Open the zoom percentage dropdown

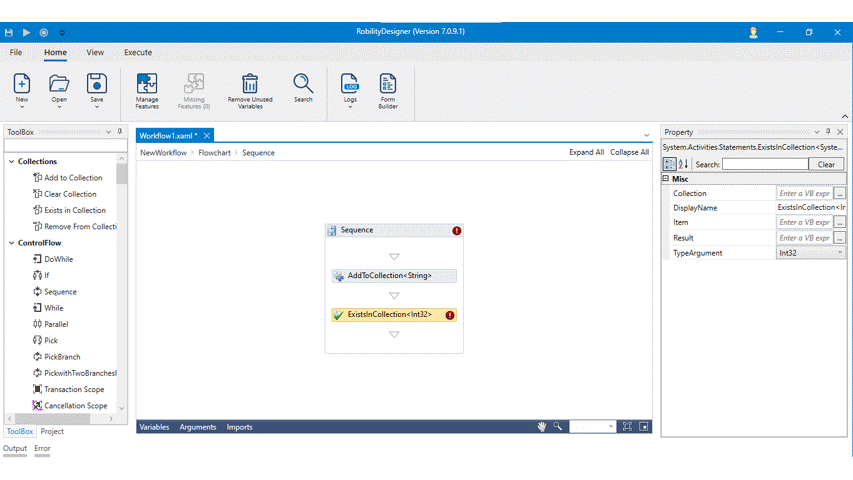click(x=611, y=427)
